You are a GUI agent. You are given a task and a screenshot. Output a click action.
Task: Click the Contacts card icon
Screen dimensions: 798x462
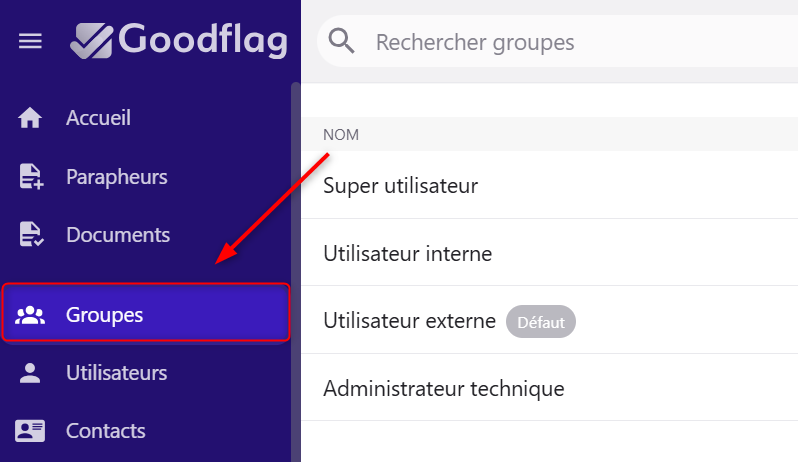(x=30, y=431)
